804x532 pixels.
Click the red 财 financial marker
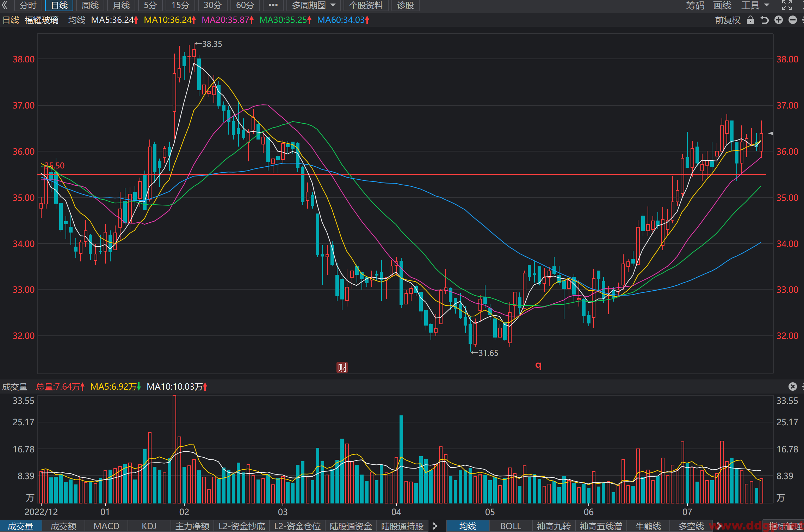pos(342,367)
